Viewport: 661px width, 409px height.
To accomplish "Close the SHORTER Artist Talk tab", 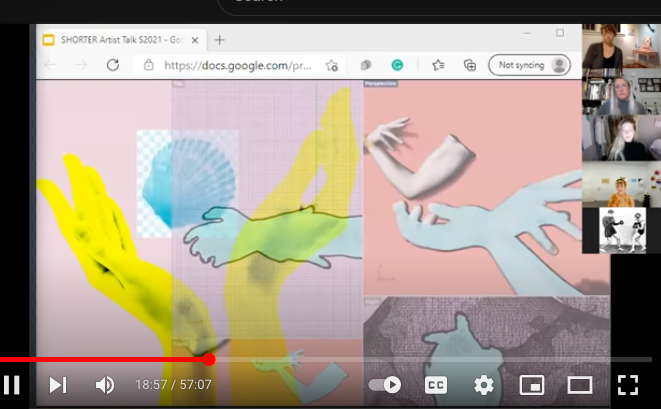I will tap(195, 40).
